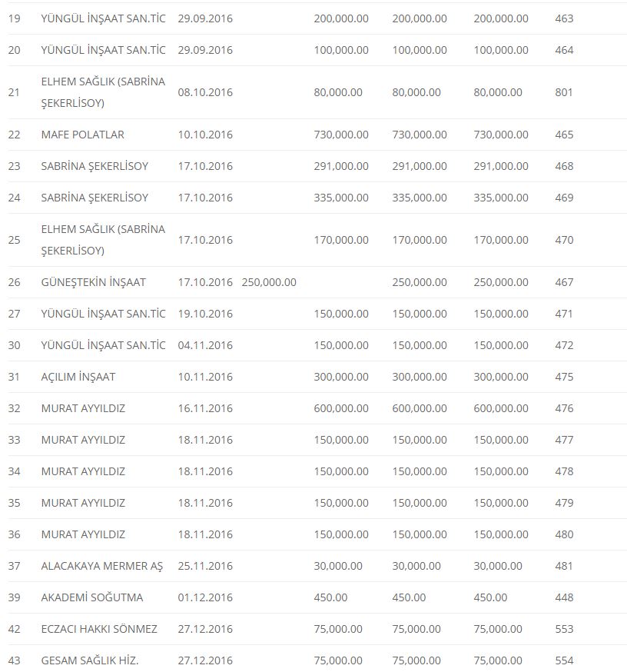Click the date 16.11.2016

click(x=204, y=408)
